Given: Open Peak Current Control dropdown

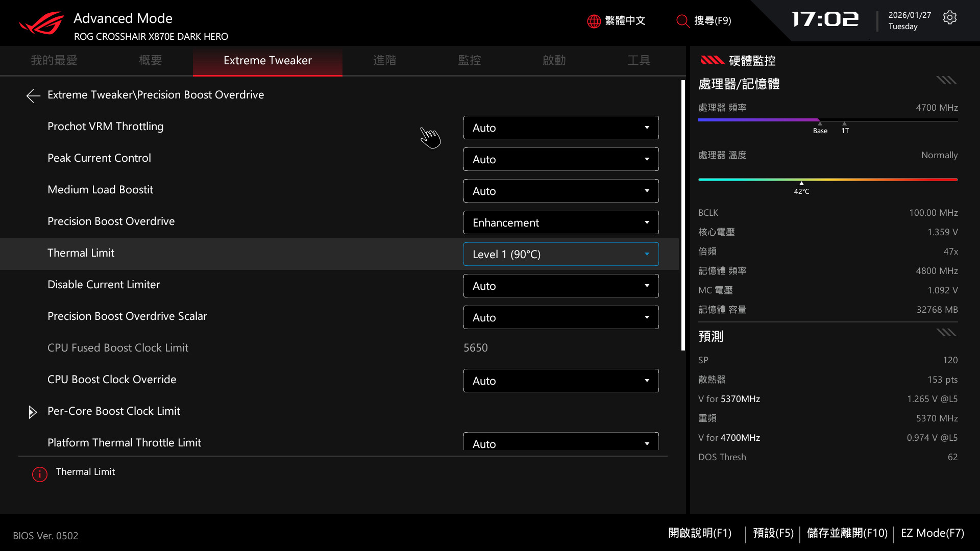Looking at the screenshot, I should tap(560, 159).
